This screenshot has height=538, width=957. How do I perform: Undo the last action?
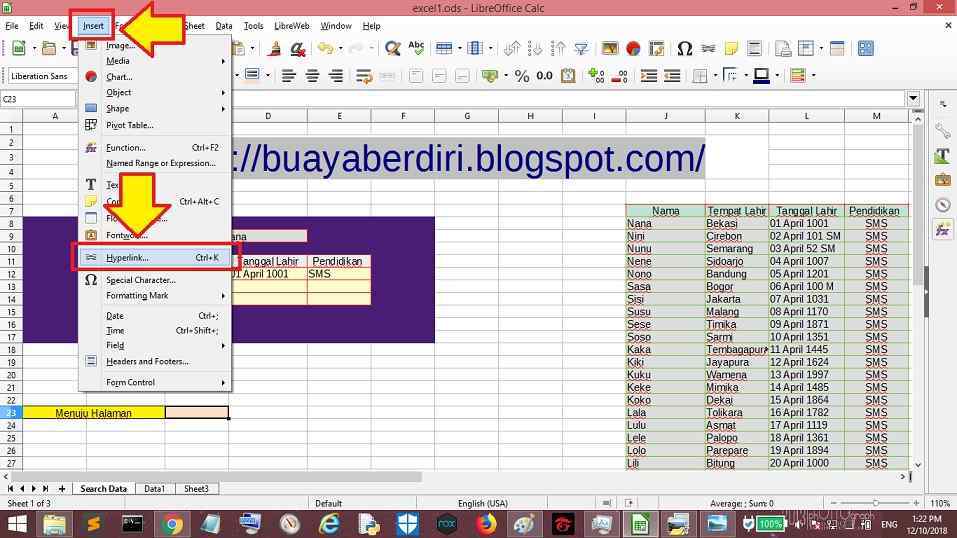(x=325, y=48)
